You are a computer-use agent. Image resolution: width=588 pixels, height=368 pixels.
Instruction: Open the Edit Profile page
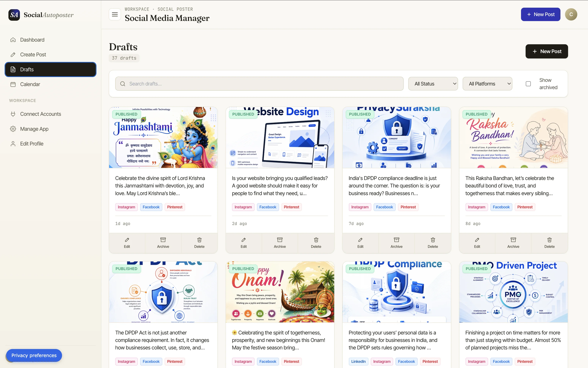(x=51, y=144)
